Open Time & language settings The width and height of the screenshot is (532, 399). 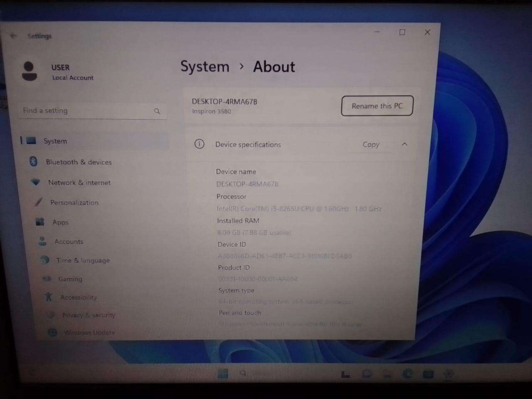pos(83,261)
